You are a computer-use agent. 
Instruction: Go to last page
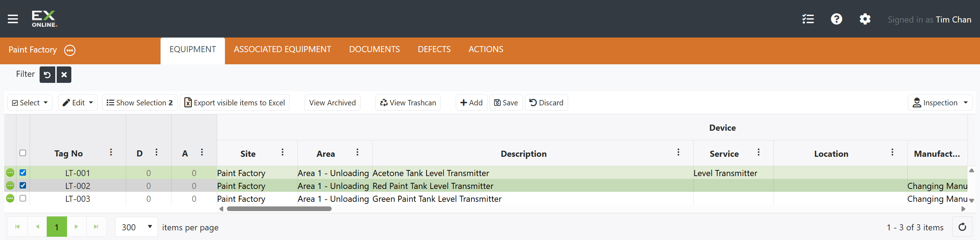(x=96, y=227)
